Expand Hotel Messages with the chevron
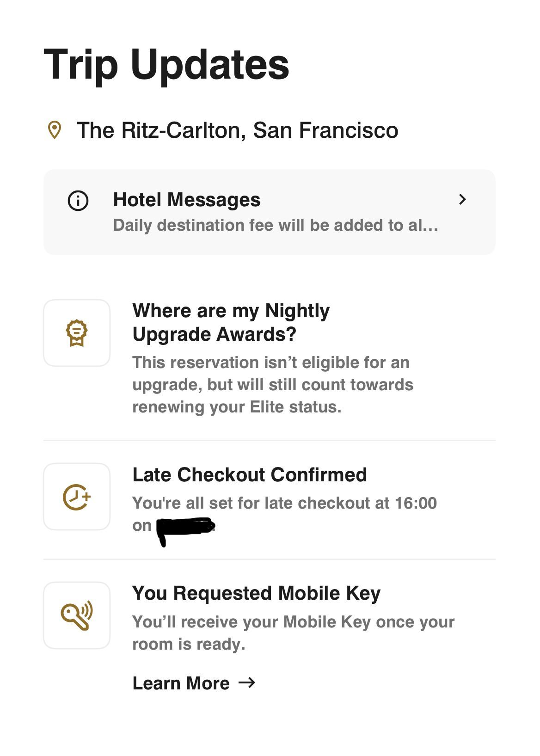 462,199
